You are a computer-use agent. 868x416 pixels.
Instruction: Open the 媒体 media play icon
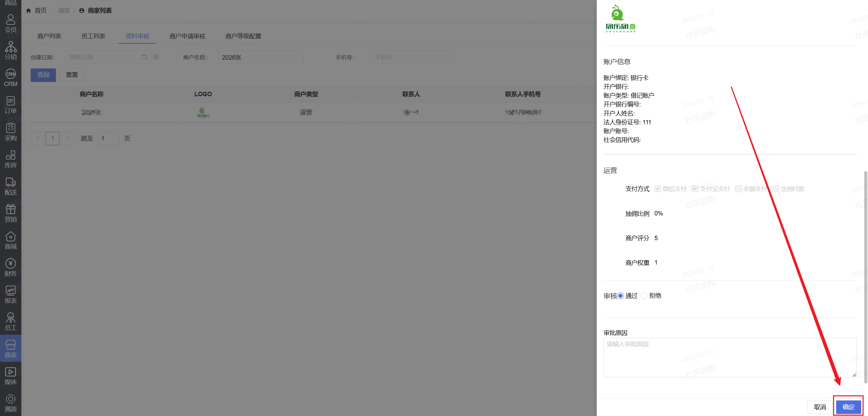(x=11, y=376)
